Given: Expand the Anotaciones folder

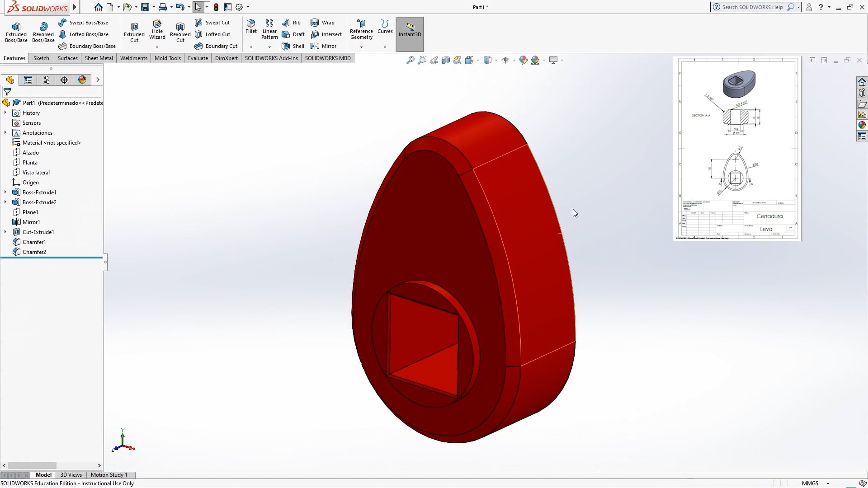Looking at the screenshot, I should pos(5,132).
